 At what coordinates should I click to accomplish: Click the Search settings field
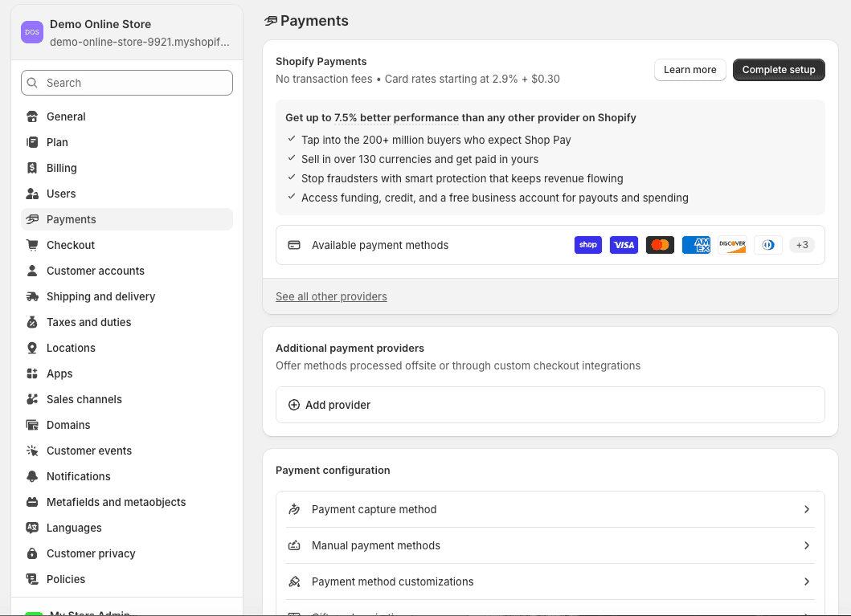[127, 83]
